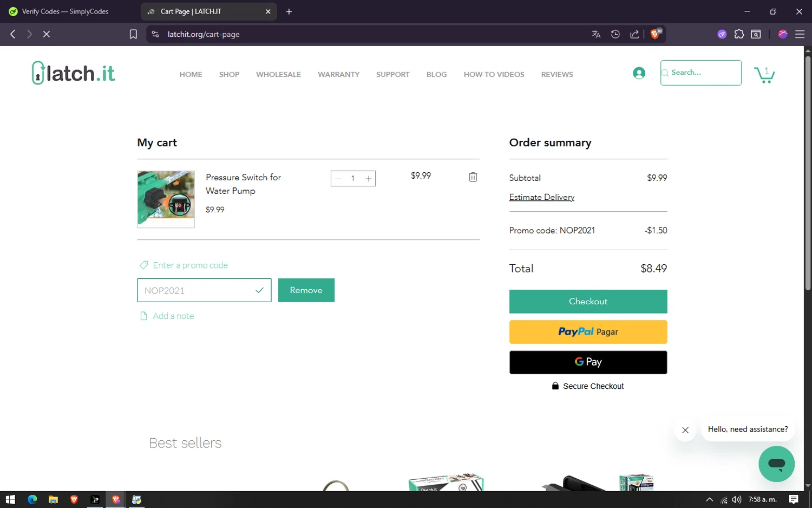Go forward in browser history
Viewport: 812px width, 508px height.
[x=29, y=34]
